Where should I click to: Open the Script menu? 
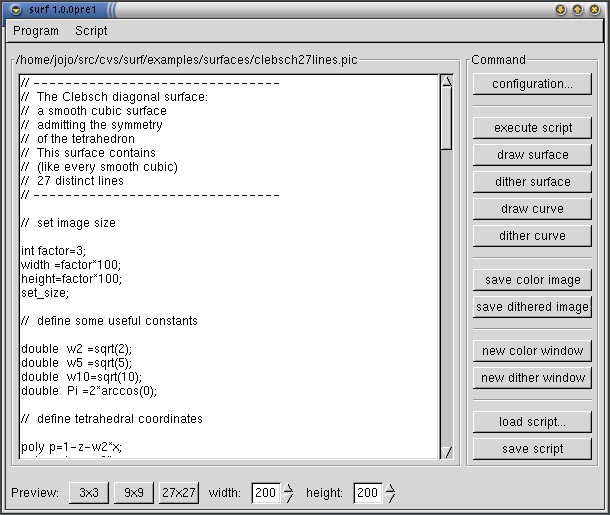pyautogui.click(x=91, y=31)
